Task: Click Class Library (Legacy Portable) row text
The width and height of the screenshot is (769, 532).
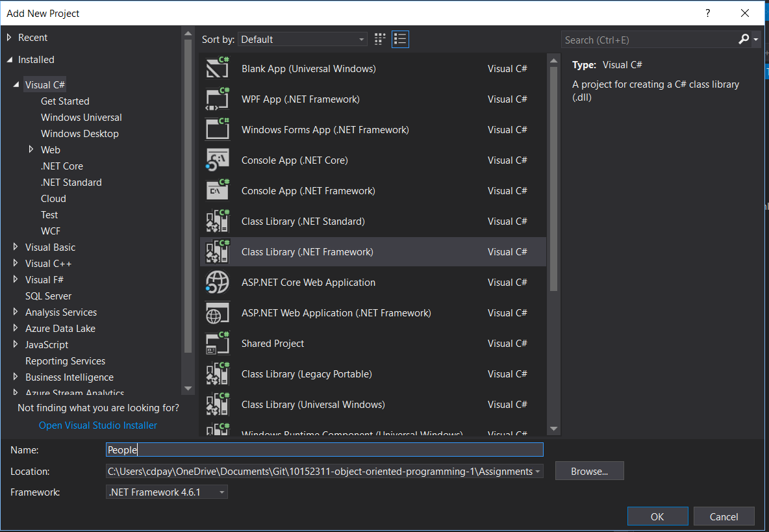Action: [307, 374]
